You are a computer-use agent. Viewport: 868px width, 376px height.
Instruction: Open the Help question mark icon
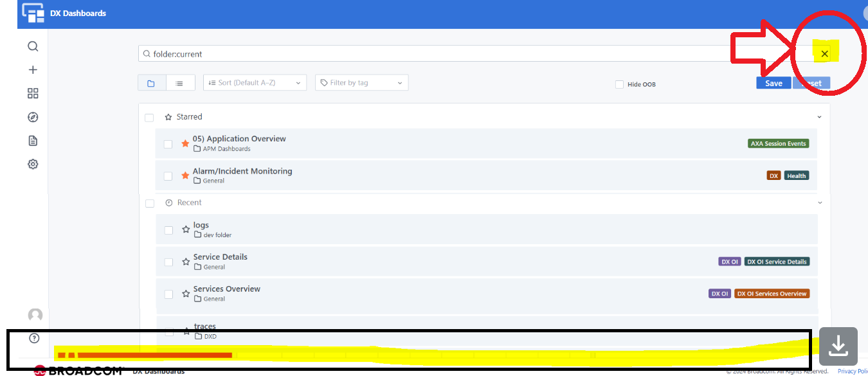[x=34, y=338]
